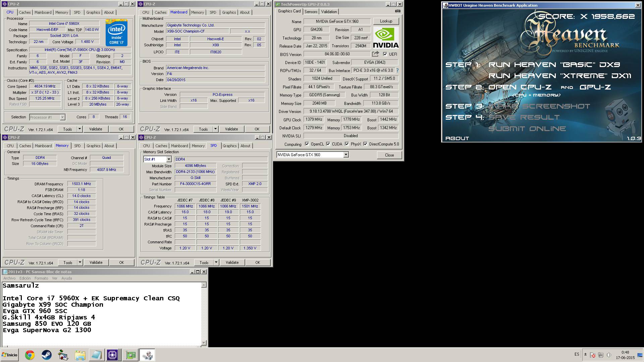Expand Tools arrow in CPU-Z Mainboard window
This screenshot has width=644, height=362.
pyautogui.click(x=215, y=129)
